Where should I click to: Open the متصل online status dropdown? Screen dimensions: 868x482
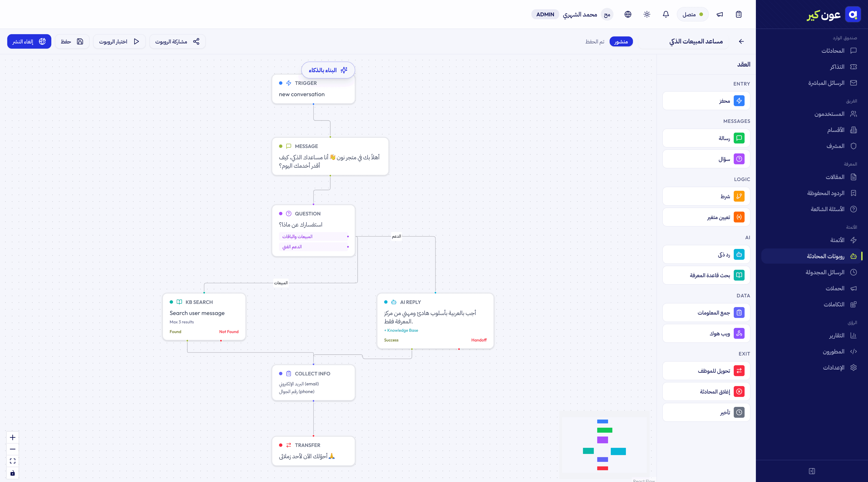pos(693,14)
